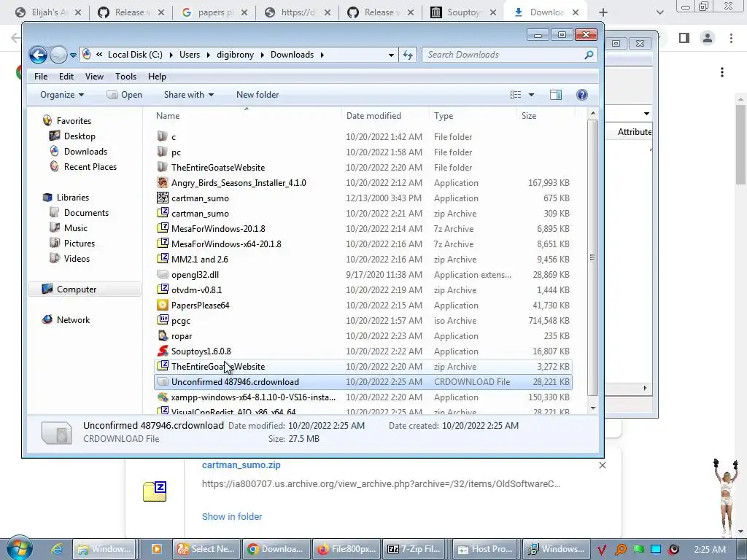Open 7-Zip File Manager from taskbar
The width and height of the screenshot is (747, 560).
tap(414, 549)
